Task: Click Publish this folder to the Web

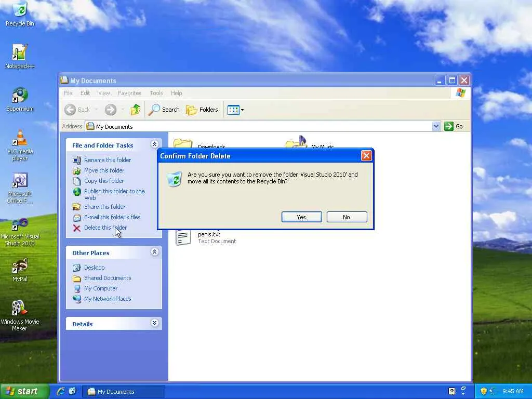Action: (114, 194)
